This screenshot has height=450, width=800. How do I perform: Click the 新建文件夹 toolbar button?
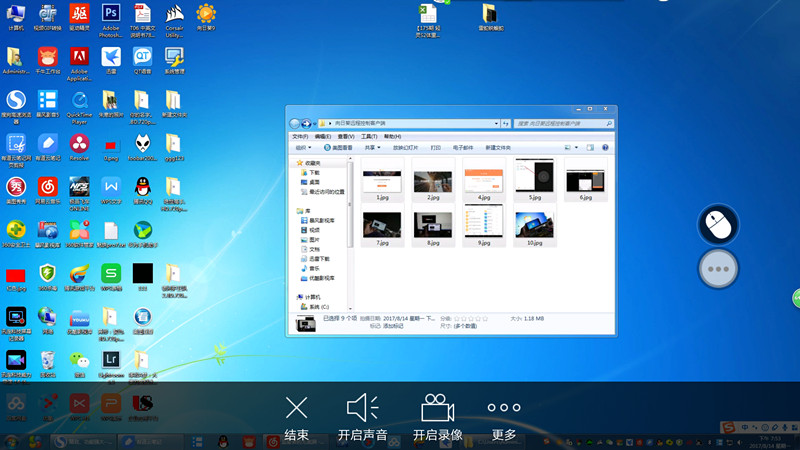[499, 147]
